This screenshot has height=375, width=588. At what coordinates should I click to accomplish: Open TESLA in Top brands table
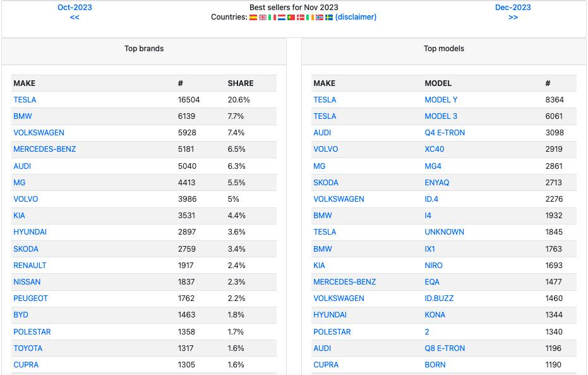25,100
